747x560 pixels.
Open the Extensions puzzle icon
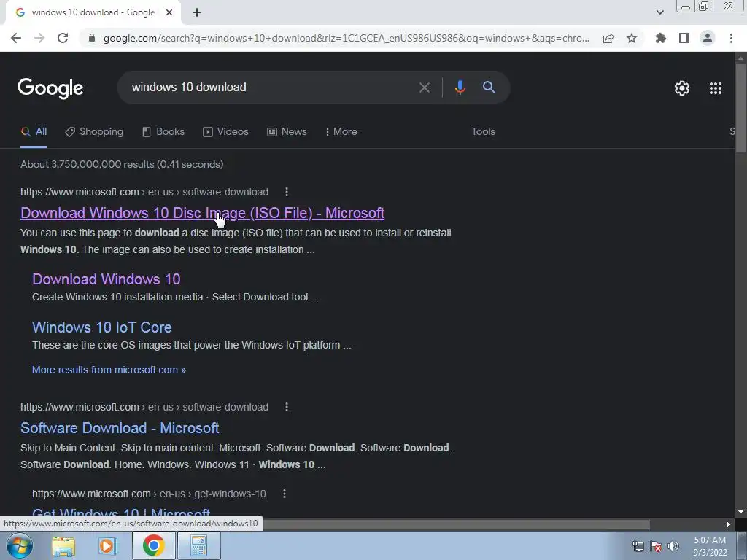click(660, 38)
